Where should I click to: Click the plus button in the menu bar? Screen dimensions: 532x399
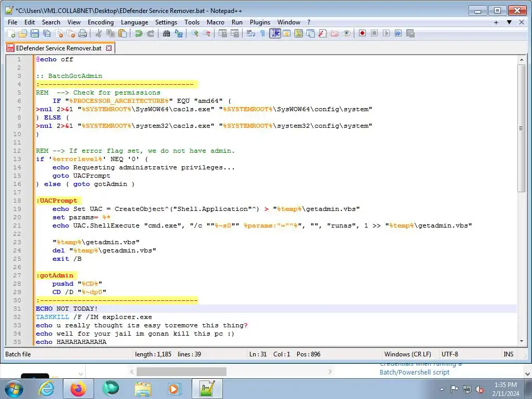click(496, 22)
